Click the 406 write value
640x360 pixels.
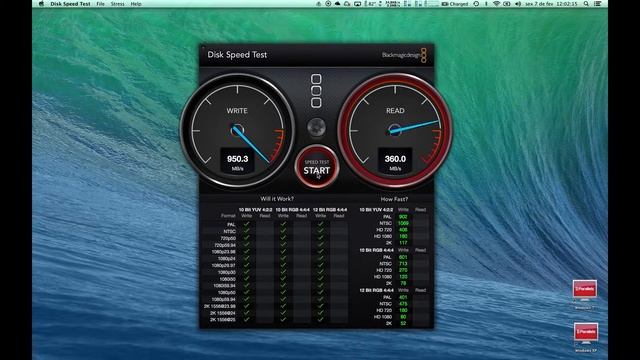tap(403, 230)
